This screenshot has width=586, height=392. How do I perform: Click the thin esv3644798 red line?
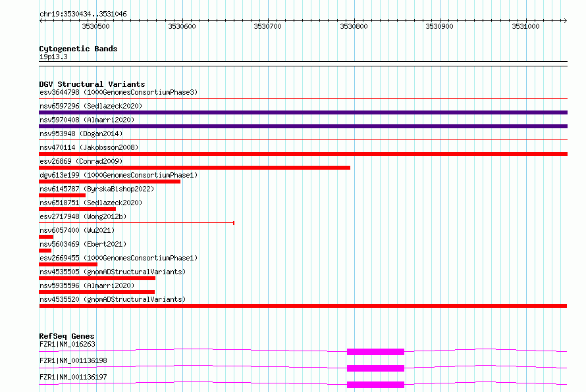303,99
